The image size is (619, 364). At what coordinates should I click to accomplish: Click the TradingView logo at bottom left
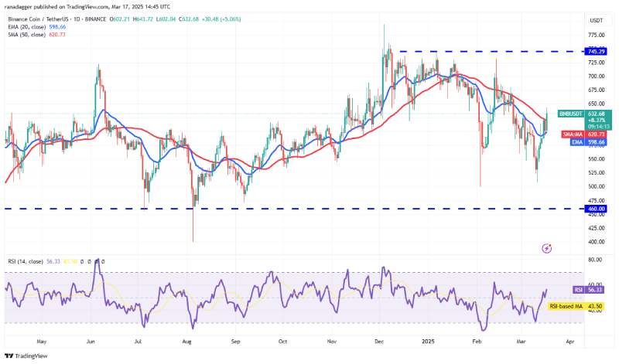[26, 355]
